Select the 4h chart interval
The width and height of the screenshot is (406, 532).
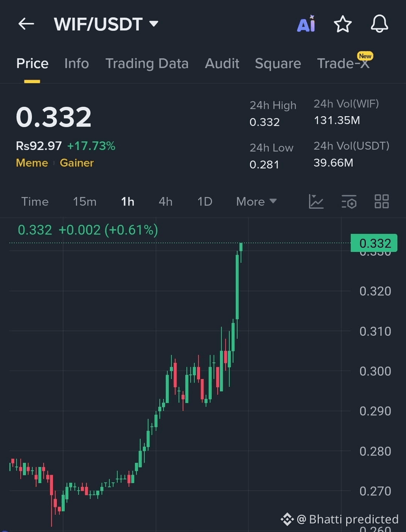166,202
